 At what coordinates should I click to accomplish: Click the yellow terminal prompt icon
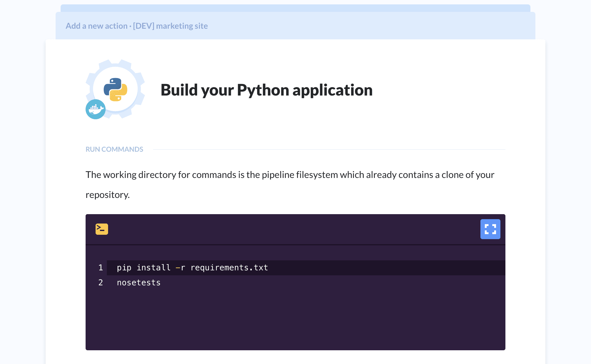click(102, 229)
